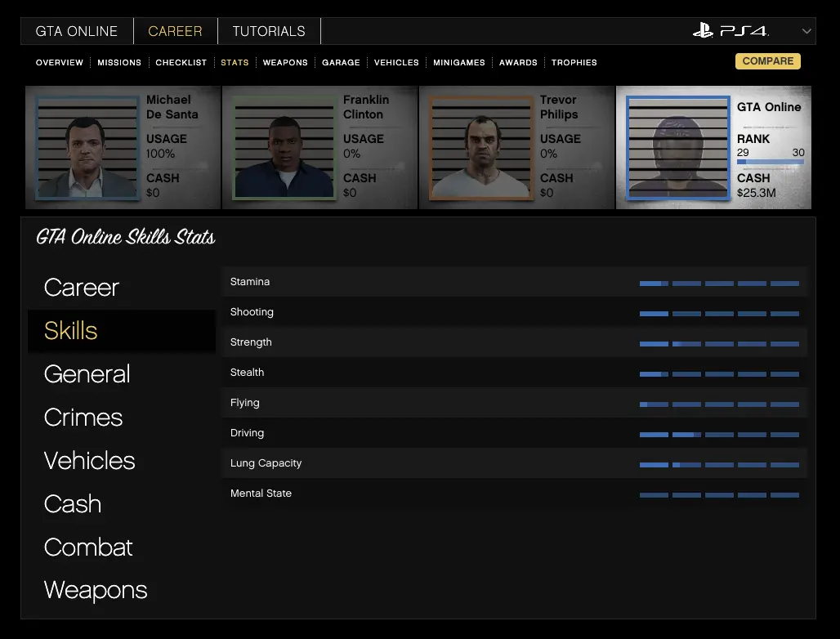Image resolution: width=840 pixels, height=639 pixels.
Task: Click the Stamina skill progress bar
Action: (719, 283)
